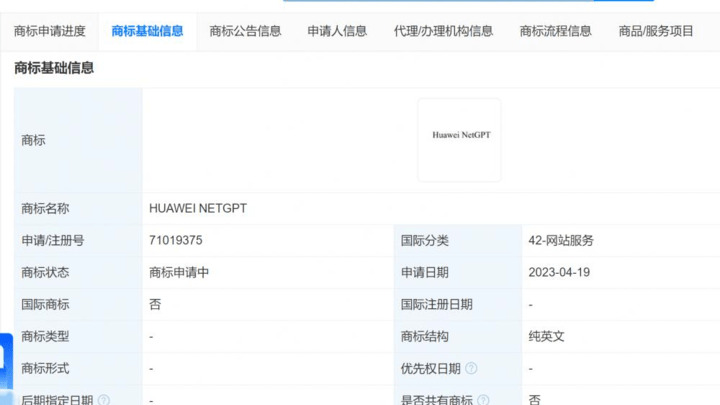Image resolution: width=720 pixels, height=405 pixels.
Task: View the 商标流程信息 tab
Action: click(x=556, y=31)
